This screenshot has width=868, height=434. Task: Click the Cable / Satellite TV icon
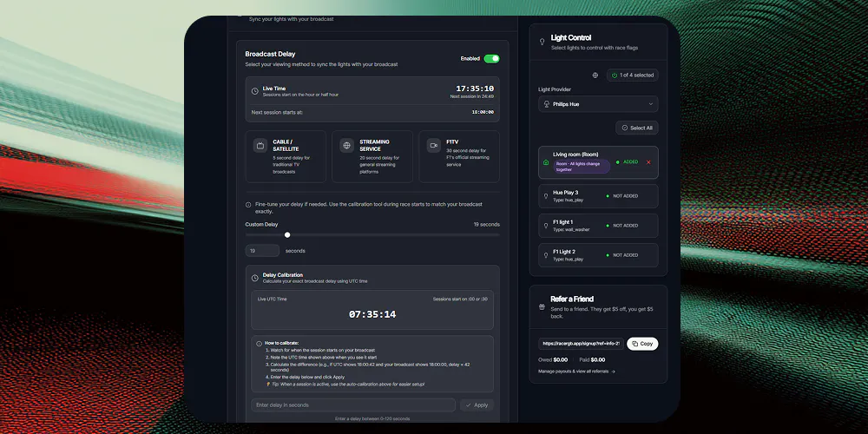pos(260,146)
